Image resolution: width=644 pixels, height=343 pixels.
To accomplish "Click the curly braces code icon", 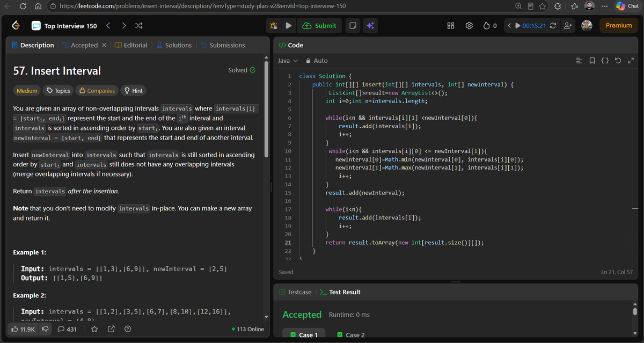I will pyautogui.click(x=605, y=61).
